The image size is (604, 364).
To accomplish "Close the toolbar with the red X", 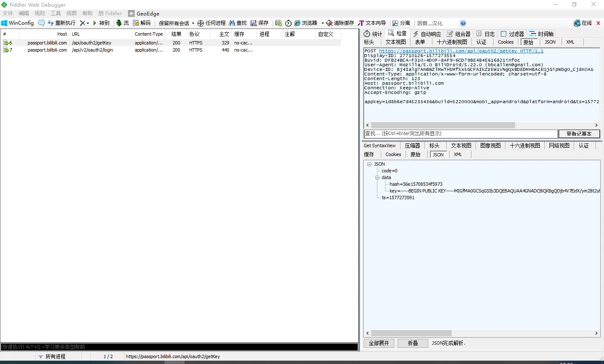I will [x=598, y=23].
